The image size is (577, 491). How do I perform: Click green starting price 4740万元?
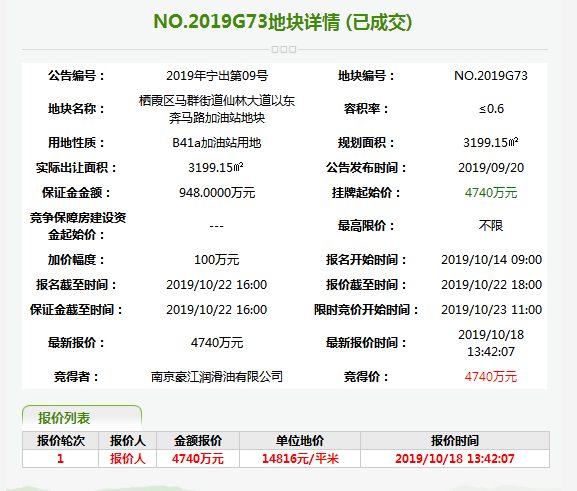point(491,193)
